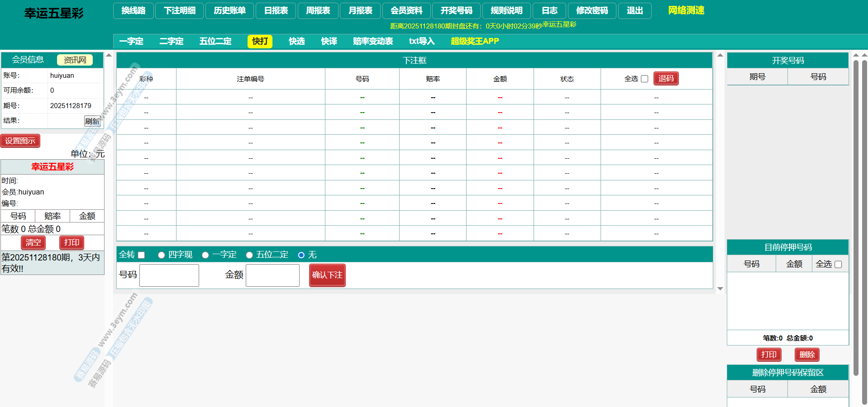Open the 开奖号码 menu item
The width and height of the screenshot is (868, 407).
pos(456,10)
